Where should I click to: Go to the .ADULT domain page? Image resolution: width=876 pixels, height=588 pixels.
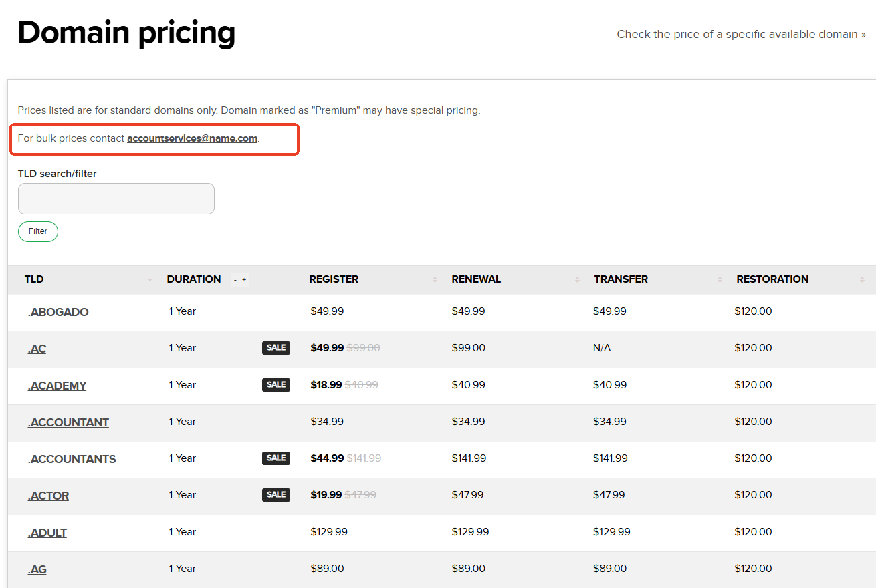(x=47, y=533)
